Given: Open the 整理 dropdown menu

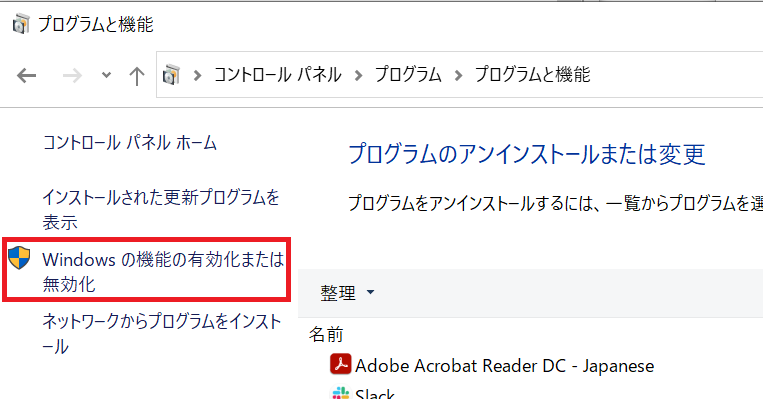Looking at the screenshot, I should click(347, 292).
